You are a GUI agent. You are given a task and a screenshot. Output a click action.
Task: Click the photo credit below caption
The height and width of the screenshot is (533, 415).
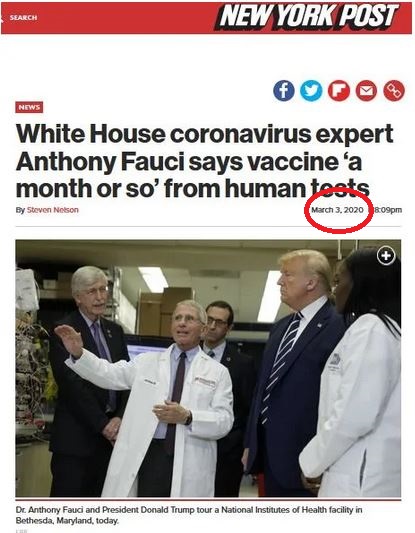pyautogui.click(x=19, y=531)
